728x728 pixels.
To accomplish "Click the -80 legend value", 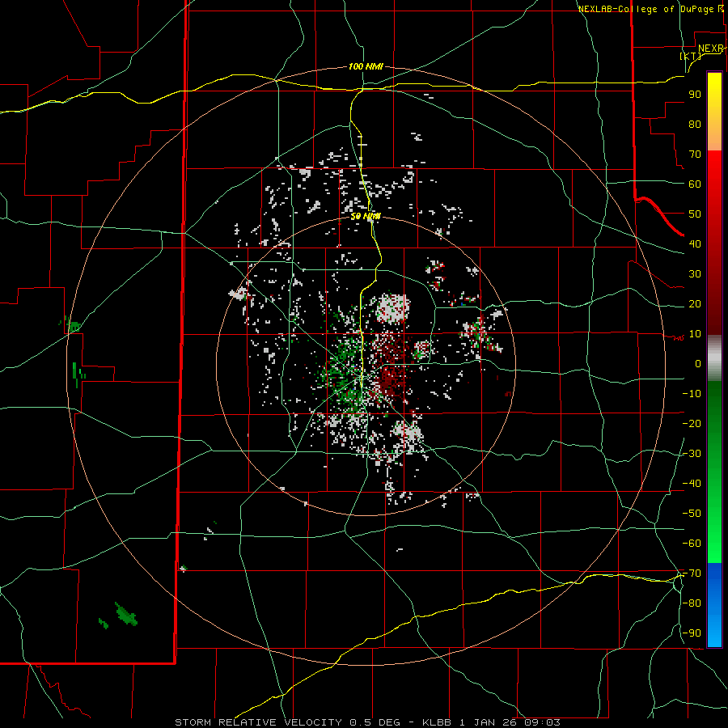I will [x=692, y=603].
